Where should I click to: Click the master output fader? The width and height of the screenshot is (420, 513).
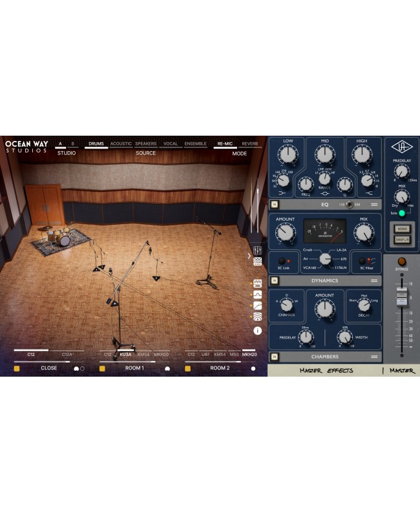point(402,297)
